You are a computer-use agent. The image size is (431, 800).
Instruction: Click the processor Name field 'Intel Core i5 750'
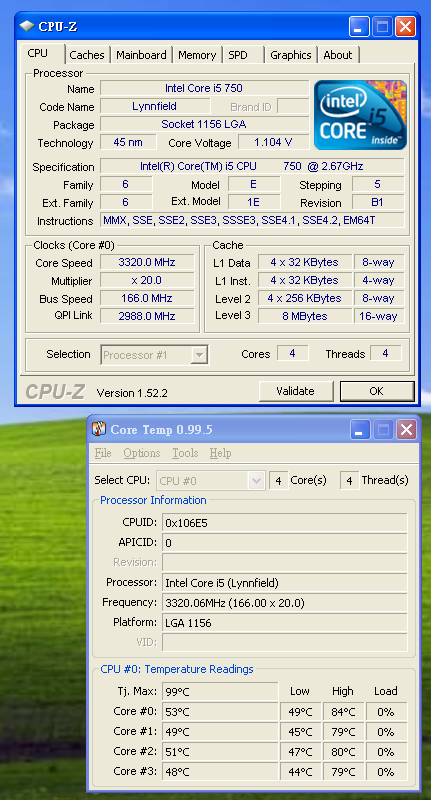pos(205,88)
